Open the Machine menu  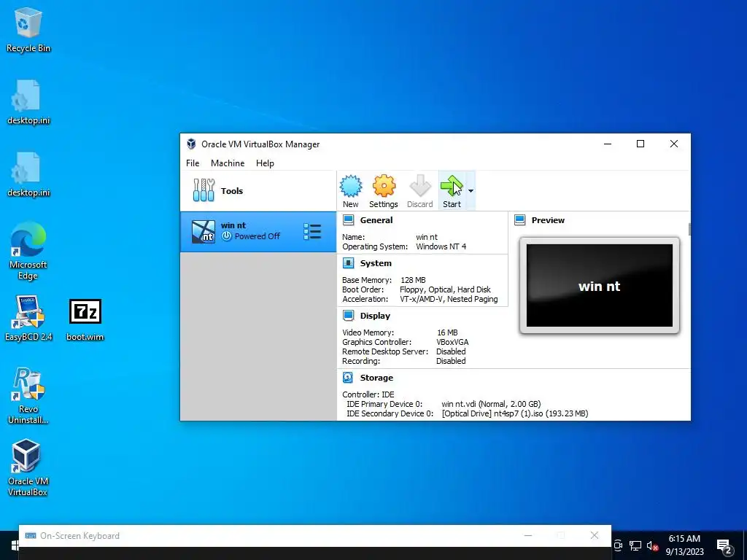coord(228,163)
